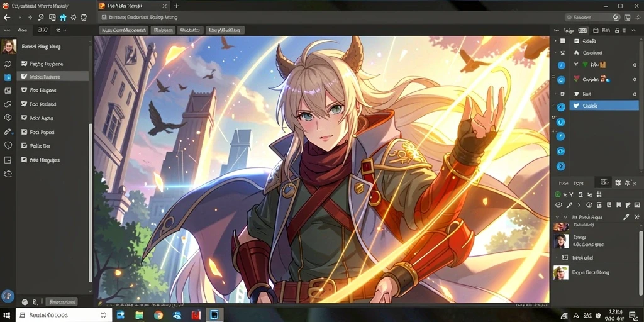Open a new tab with the plus button
Screen dimensions: 644x322
176,6
